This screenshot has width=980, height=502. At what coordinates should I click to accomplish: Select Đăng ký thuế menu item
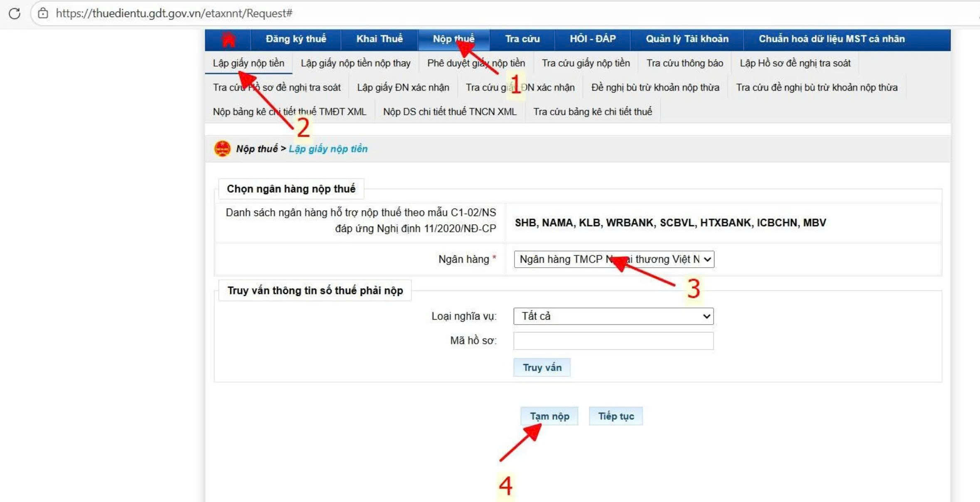click(296, 39)
